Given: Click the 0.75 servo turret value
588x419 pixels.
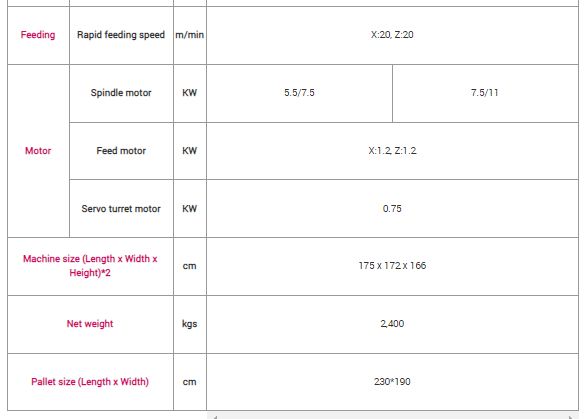Looking at the screenshot, I should [392, 209].
